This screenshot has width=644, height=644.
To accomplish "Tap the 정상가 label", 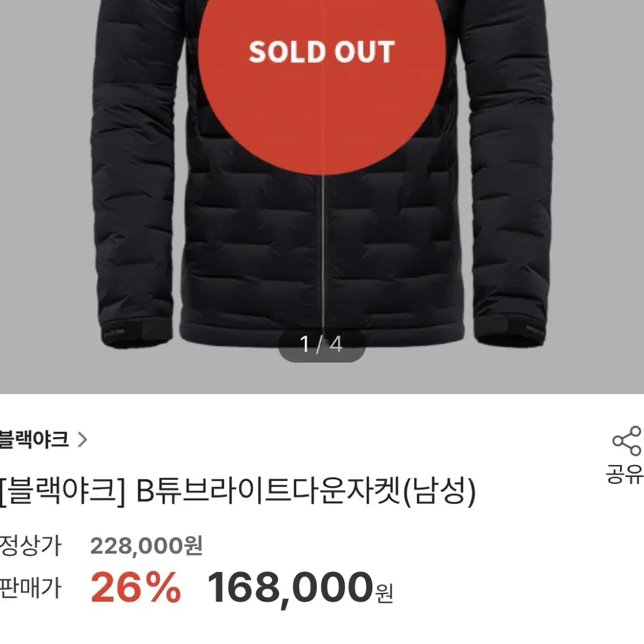I will click(x=30, y=546).
